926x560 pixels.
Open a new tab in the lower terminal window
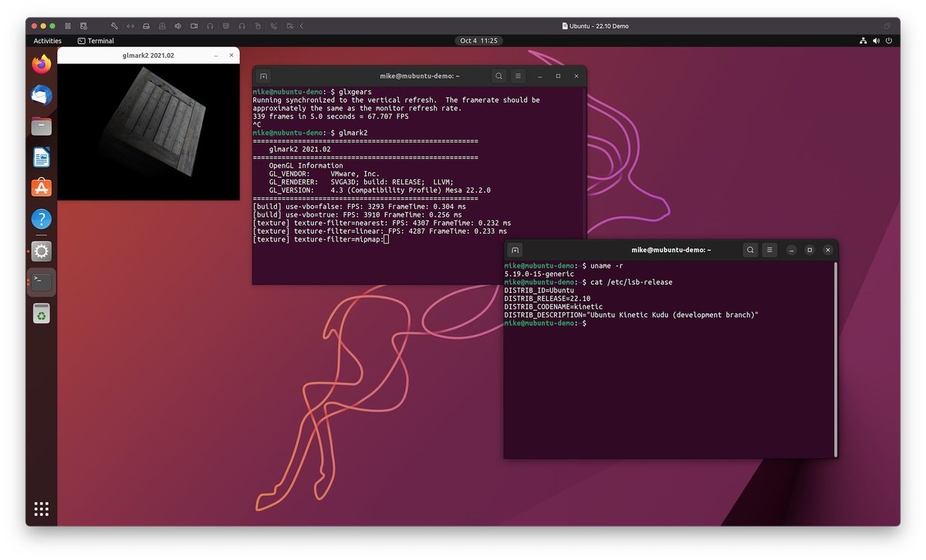[515, 249]
